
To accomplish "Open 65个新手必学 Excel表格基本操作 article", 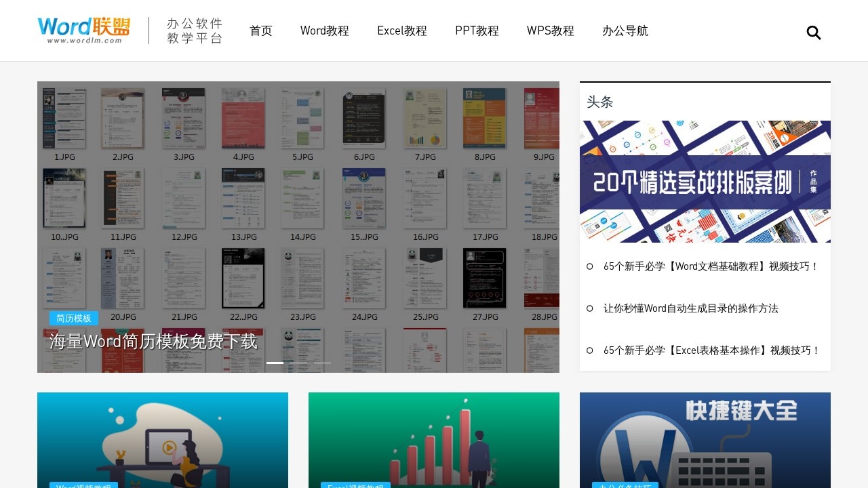I will 711,350.
